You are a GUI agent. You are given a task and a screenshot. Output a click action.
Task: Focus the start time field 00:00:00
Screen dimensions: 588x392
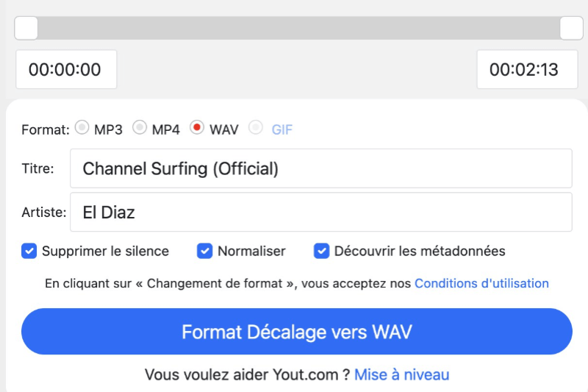(x=66, y=70)
